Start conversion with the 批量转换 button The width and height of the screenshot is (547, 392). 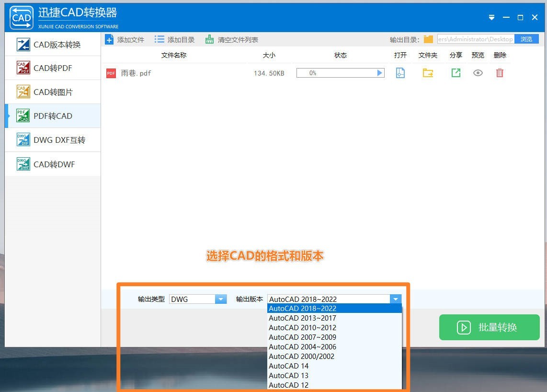[489, 327]
